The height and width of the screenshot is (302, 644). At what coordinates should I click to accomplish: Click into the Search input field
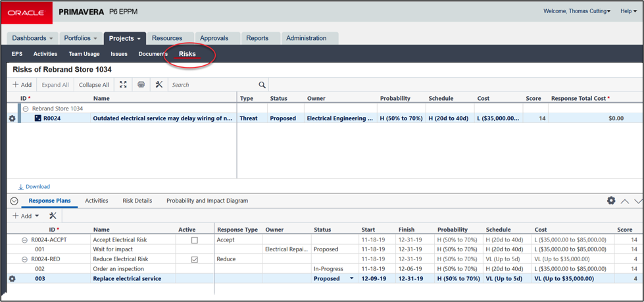click(214, 85)
